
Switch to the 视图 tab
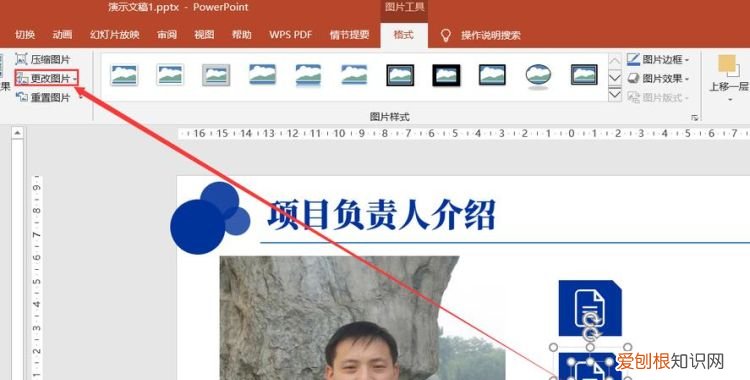click(204, 34)
